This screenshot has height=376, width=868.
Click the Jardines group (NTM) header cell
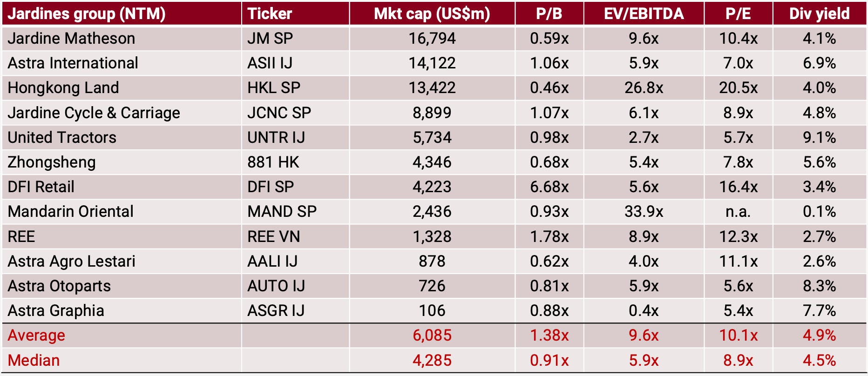tap(87, 13)
